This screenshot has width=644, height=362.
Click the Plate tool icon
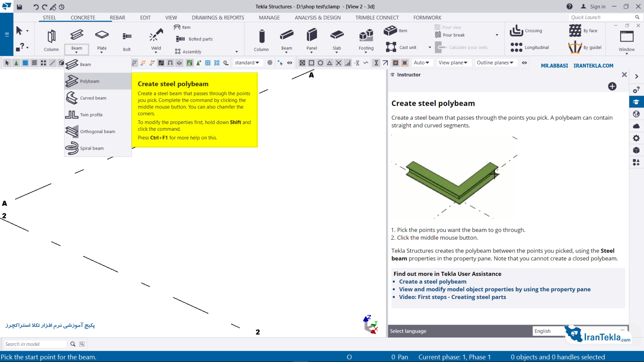click(x=102, y=35)
